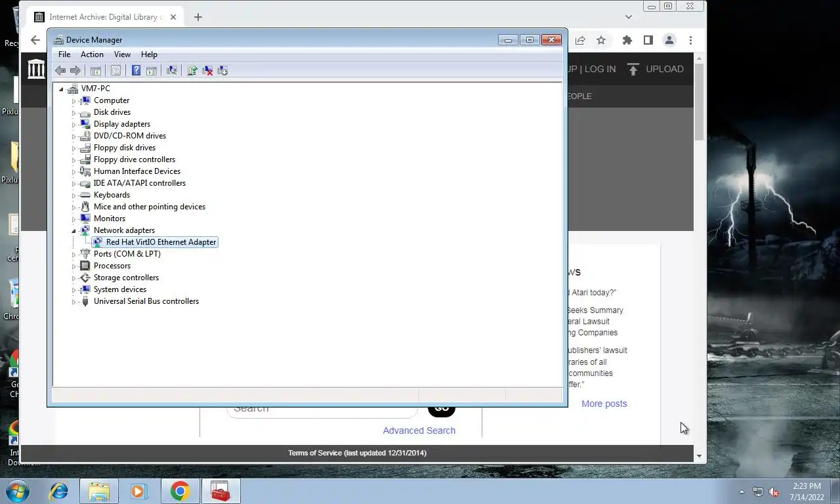Toggle the Show/Hide Console Tree toolbar icon
Screen dimensions: 840x504
point(96,70)
